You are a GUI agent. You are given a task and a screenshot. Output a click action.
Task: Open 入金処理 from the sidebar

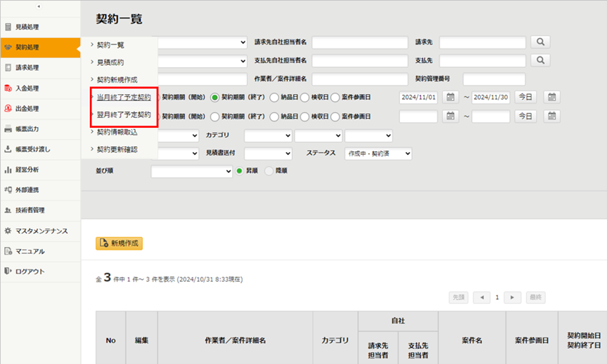click(x=27, y=89)
